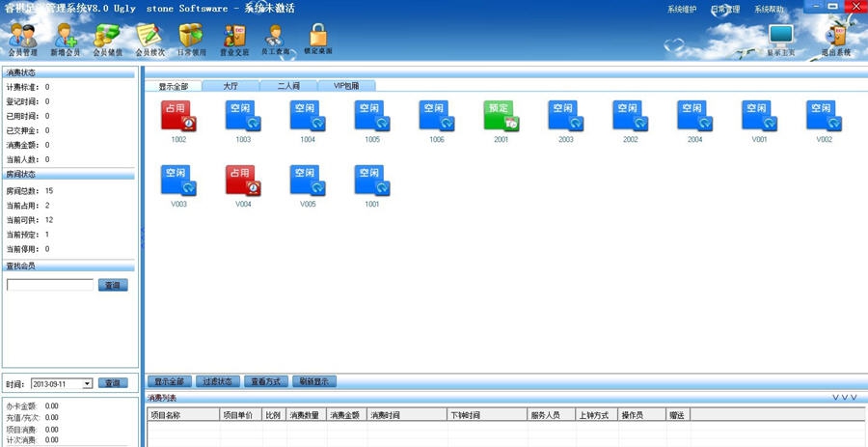Click the 查找会员 search input field

click(50, 285)
